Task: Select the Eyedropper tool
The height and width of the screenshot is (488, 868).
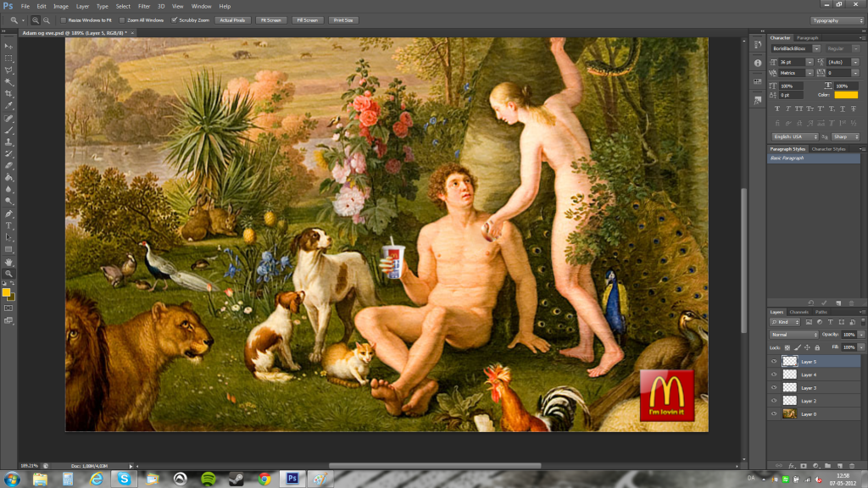Action: point(8,106)
